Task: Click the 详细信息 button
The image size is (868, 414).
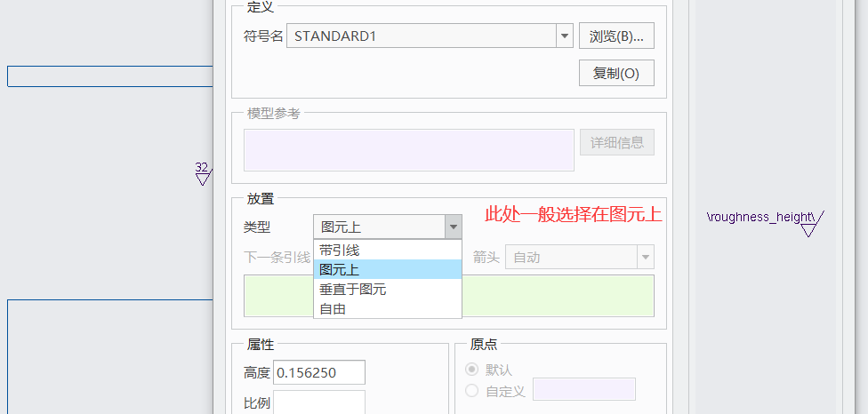Action: 616,143
